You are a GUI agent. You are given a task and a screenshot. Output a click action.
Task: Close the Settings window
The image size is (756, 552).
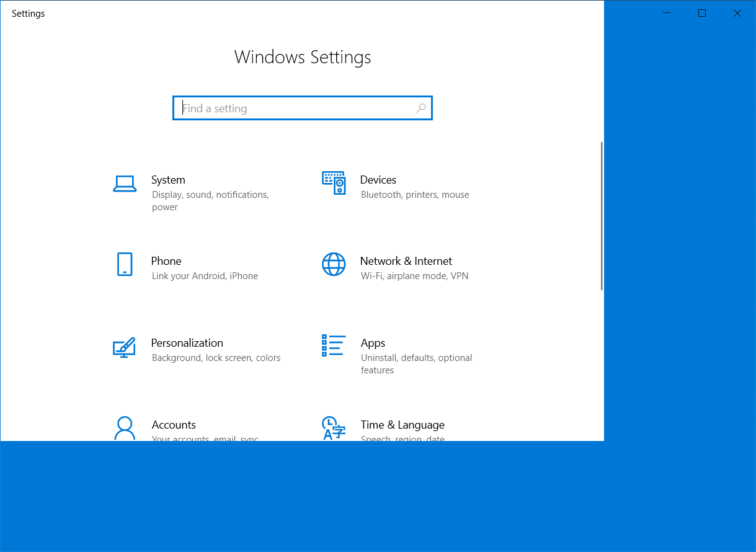pos(737,13)
